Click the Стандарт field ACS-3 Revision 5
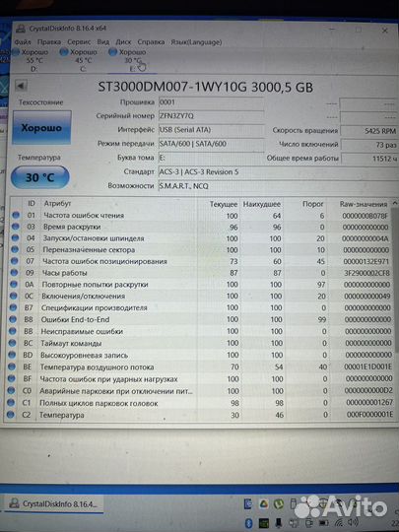The height and width of the screenshot is (532, 399). (x=278, y=171)
